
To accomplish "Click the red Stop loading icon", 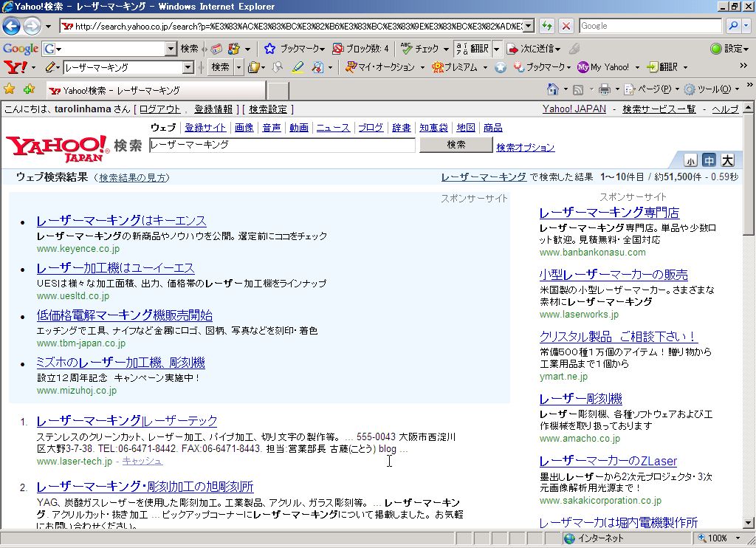I will [x=566, y=26].
